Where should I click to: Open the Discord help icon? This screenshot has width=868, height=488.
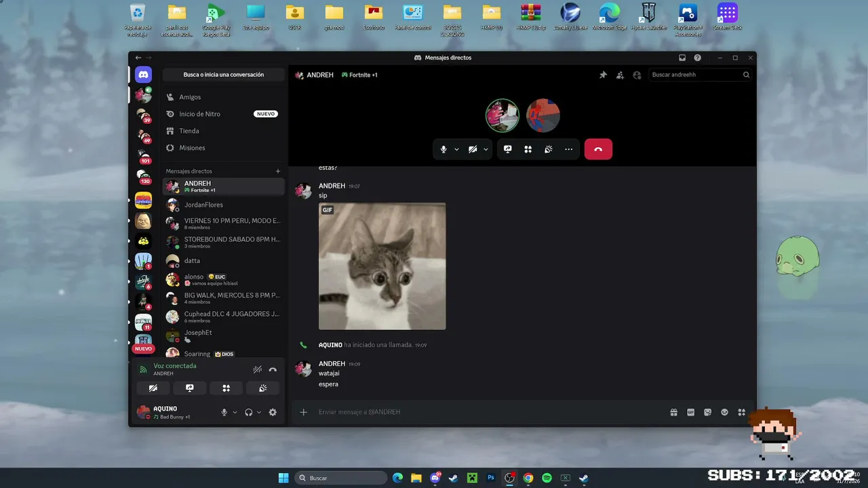697,58
